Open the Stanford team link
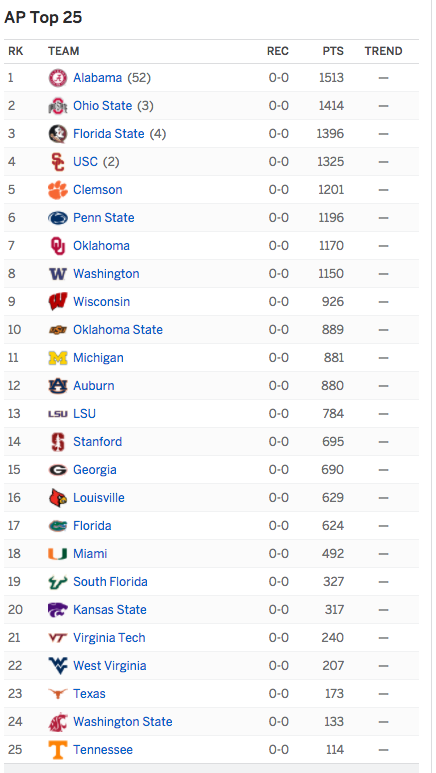The height and width of the screenshot is (773, 436). (x=97, y=442)
